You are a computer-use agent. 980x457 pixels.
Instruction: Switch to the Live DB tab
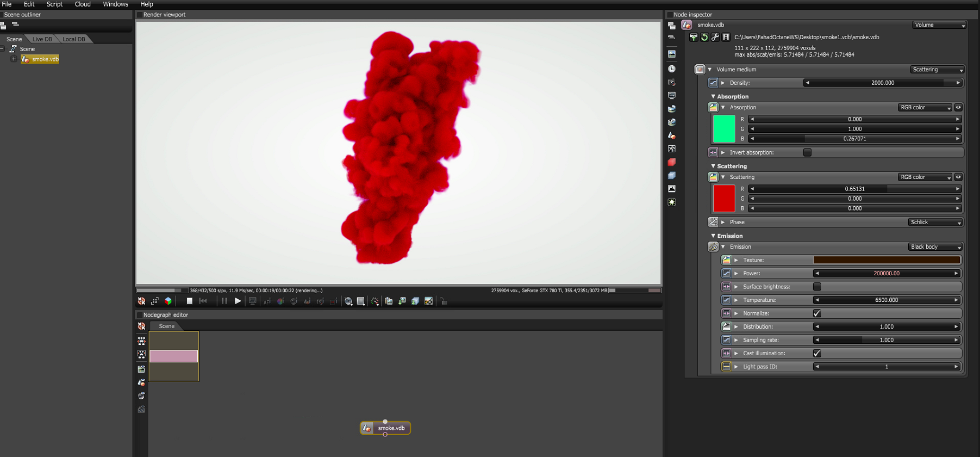(x=42, y=39)
